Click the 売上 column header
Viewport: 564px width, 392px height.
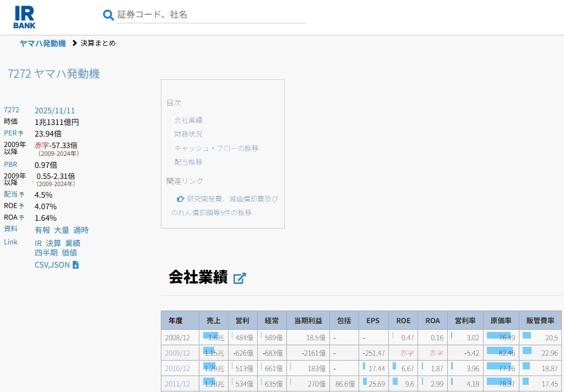[213, 320]
